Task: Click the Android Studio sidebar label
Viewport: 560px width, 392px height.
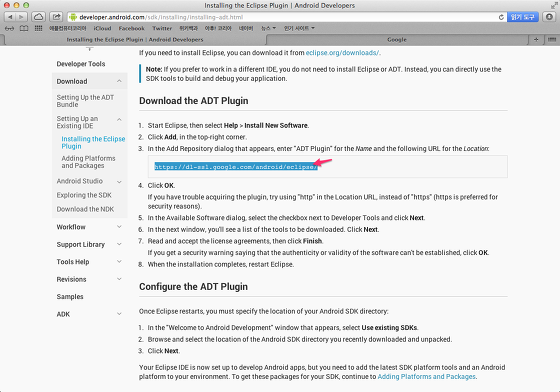Action: point(79,181)
